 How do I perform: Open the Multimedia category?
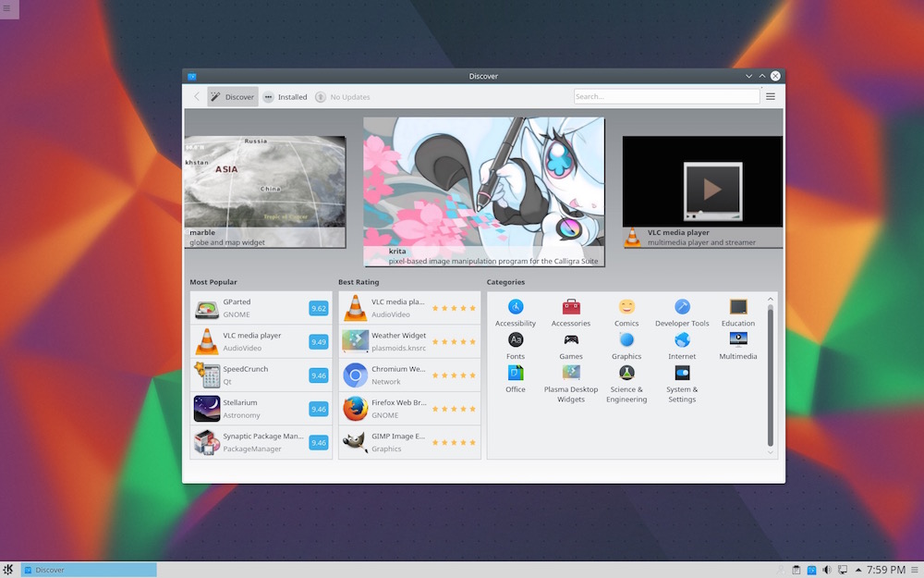coord(737,346)
